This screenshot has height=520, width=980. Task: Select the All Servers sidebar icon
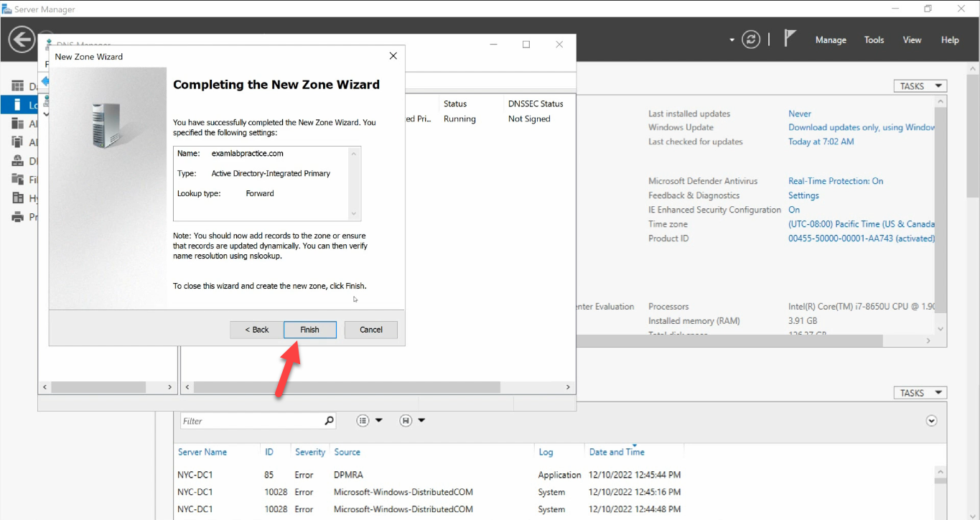coord(17,124)
